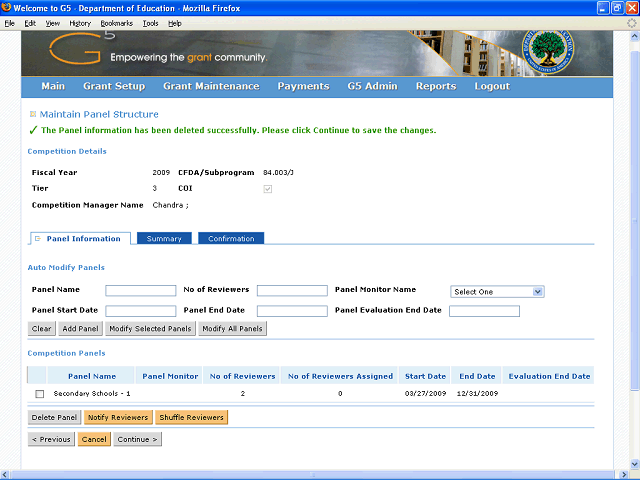Image resolution: width=640 pixels, height=480 pixels.
Task: Click the Shuffle Reviewers button
Action: [191, 417]
